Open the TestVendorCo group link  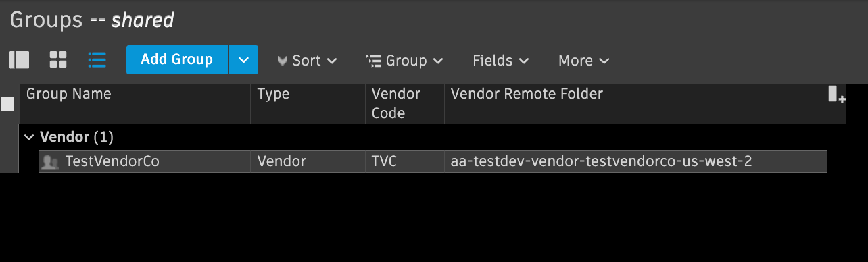click(112, 162)
